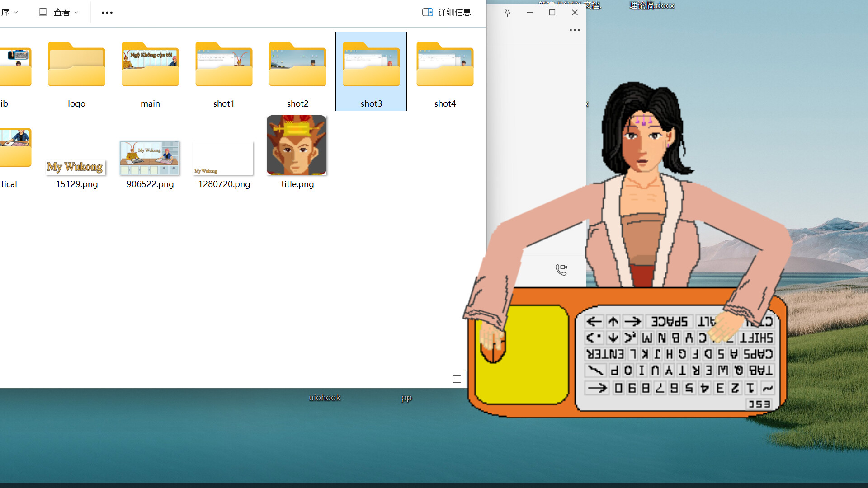868x488 pixels.
Task: Click the ESC key on the mirrored keyboard
Action: point(759,404)
